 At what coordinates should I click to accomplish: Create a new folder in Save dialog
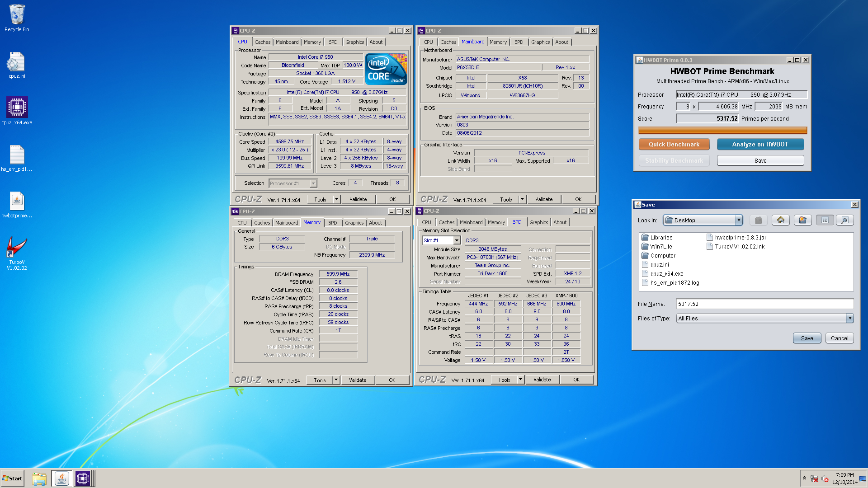(803, 220)
